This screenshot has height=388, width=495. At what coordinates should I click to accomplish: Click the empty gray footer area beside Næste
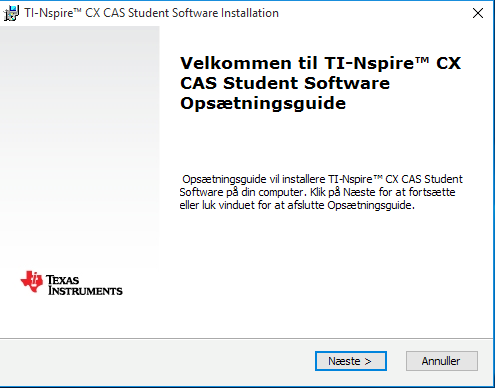coord(157,362)
